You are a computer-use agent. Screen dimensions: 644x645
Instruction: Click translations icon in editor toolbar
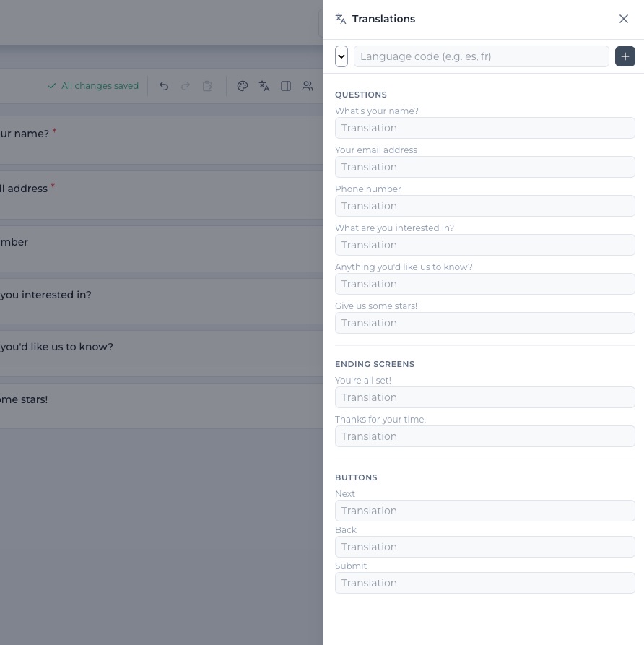point(264,86)
